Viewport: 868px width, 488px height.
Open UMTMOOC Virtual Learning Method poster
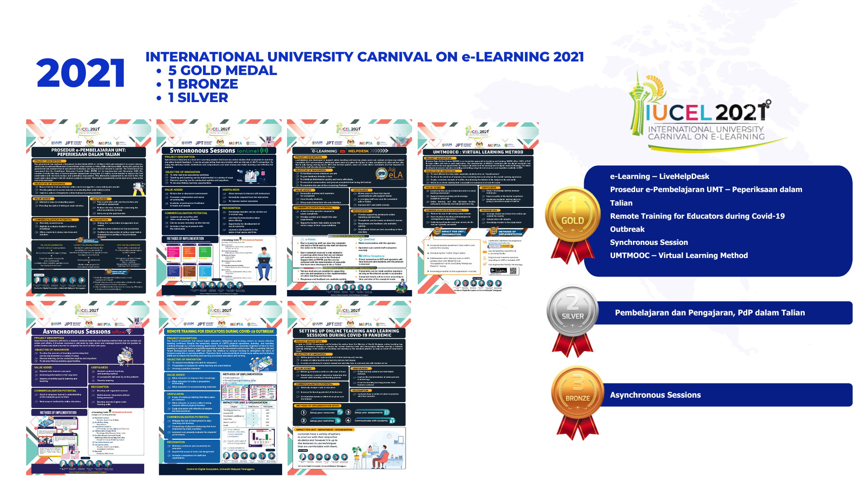[x=478, y=208]
